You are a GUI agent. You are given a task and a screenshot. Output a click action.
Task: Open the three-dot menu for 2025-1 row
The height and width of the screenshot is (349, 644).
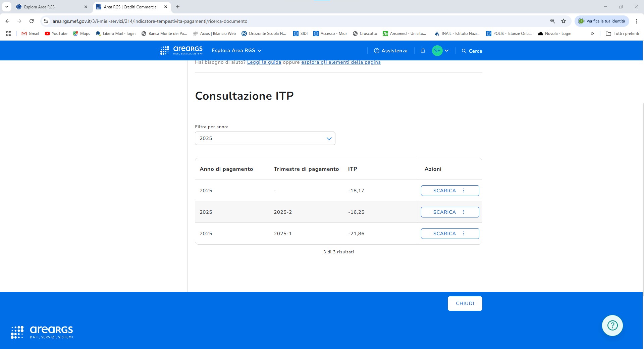(464, 234)
